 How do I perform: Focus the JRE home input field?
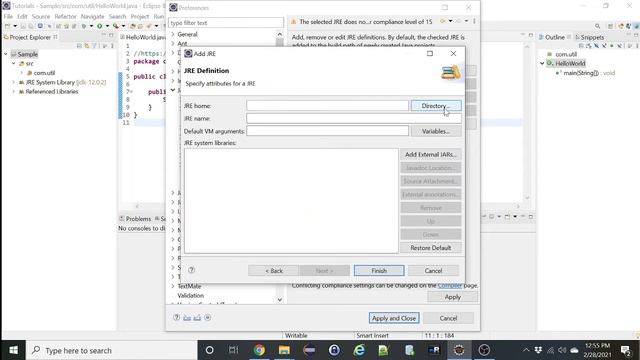click(x=327, y=105)
